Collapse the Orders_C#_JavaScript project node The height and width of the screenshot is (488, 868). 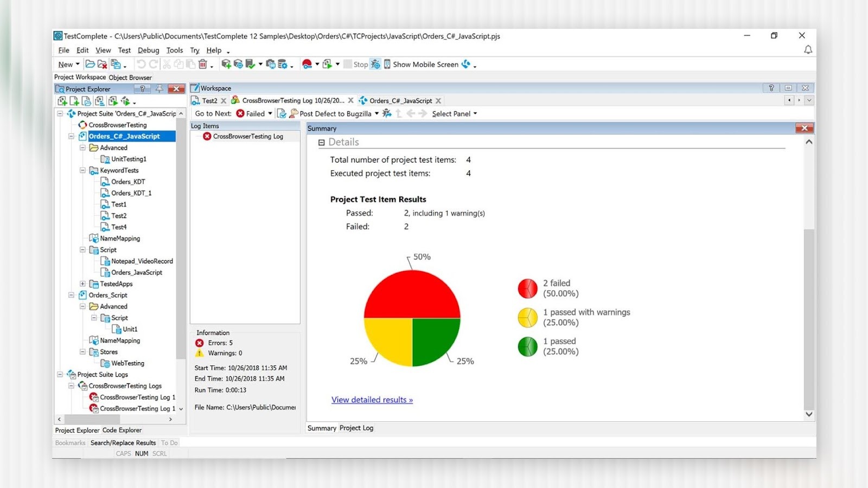point(71,136)
